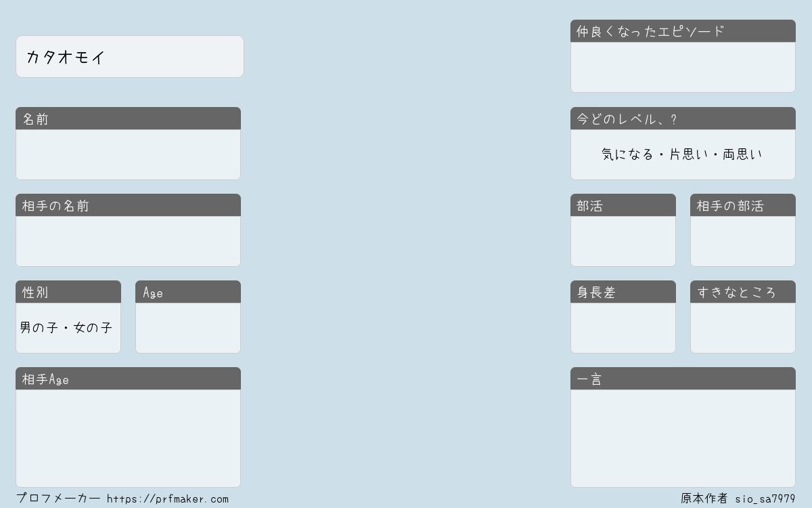Screen dimensions: 812x508
Task: Select the 相手Age text area
Action: [x=128, y=438]
